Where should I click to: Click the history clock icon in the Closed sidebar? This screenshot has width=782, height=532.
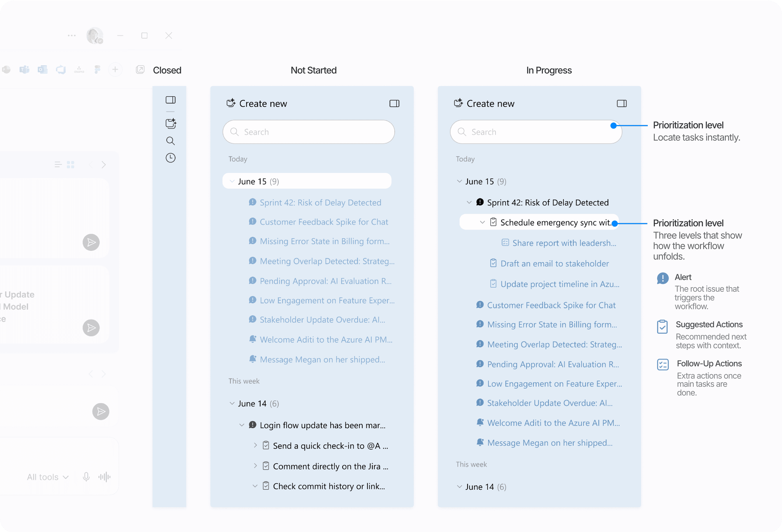[171, 158]
